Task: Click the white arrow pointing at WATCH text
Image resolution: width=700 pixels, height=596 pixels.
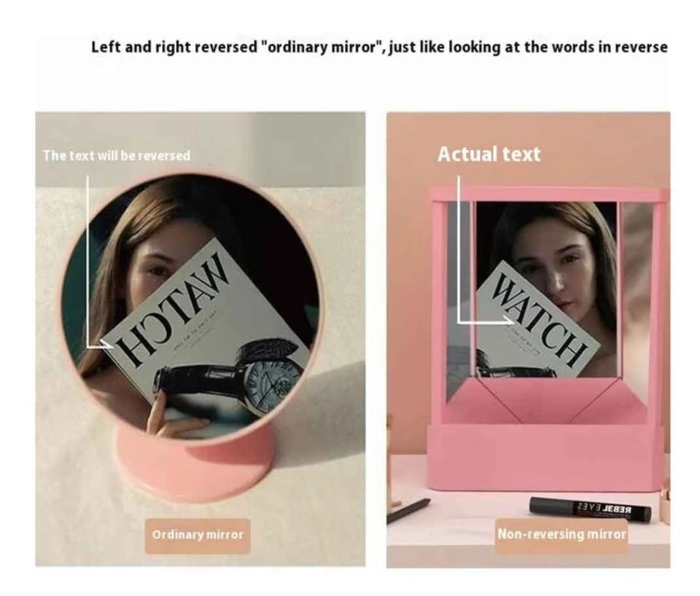Action: pyautogui.click(x=484, y=250)
